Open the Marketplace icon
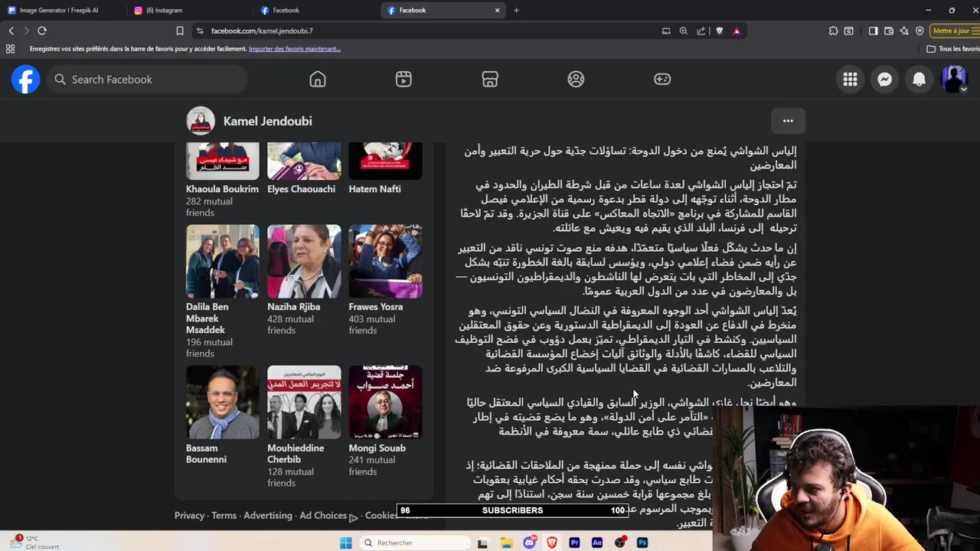The height and width of the screenshot is (551, 980). click(490, 80)
